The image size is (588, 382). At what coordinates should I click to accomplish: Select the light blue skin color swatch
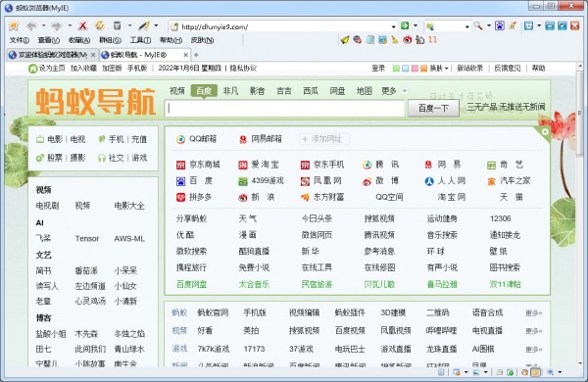point(406,69)
